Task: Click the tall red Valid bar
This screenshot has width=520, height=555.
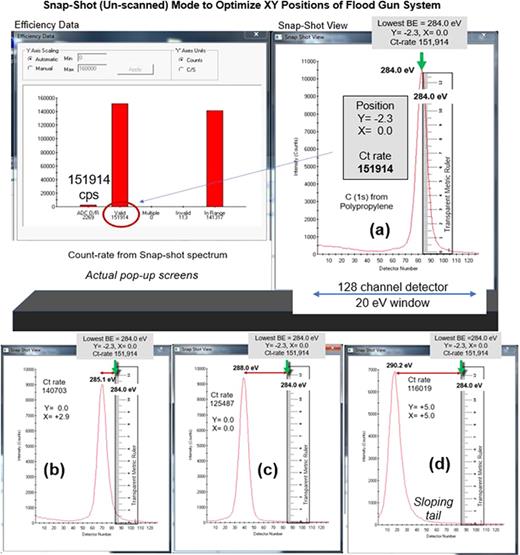Action: pyautogui.click(x=120, y=155)
